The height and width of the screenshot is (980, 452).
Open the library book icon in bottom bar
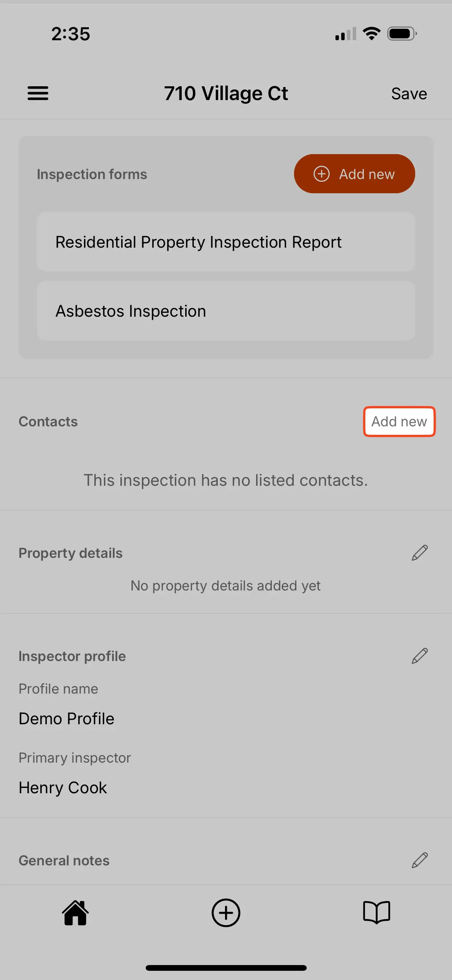pos(376,913)
